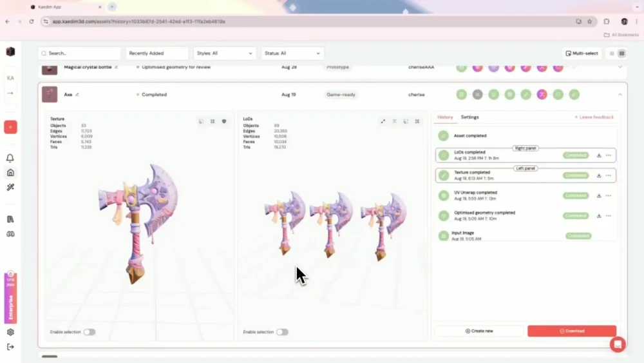Edit the Axe asset name pencil
This screenshot has width=644, height=363.
click(77, 95)
